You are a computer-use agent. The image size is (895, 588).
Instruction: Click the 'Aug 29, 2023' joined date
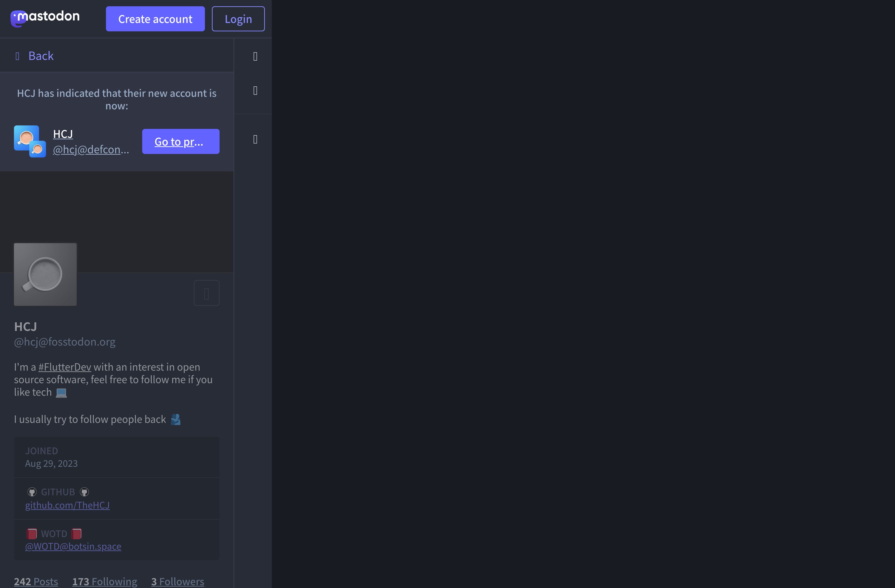click(52, 464)
